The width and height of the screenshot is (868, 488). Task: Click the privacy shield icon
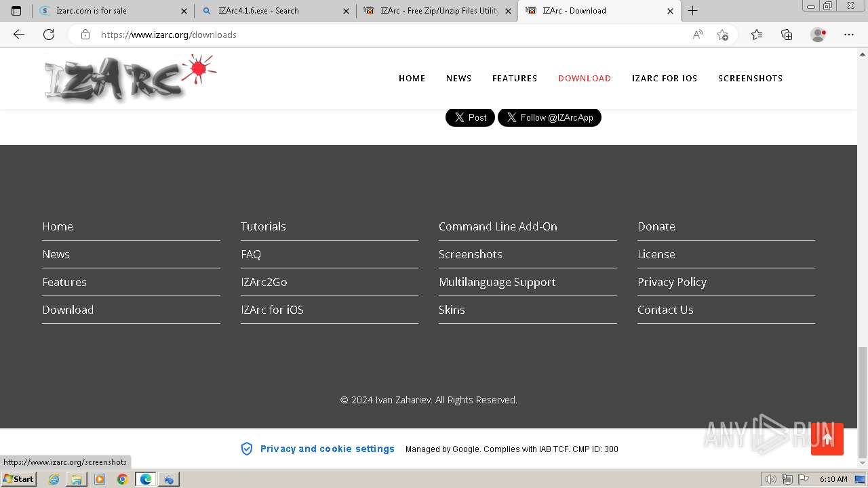pyautogui.click(x=247, y=449)
